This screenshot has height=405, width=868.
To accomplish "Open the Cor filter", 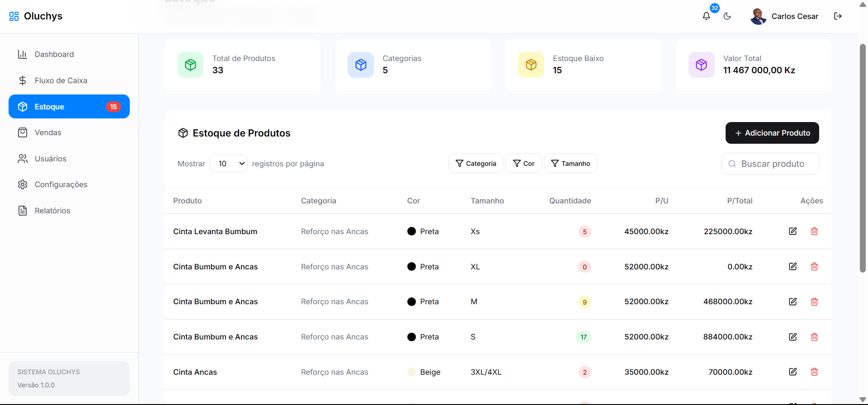I will tap(524, 164).
